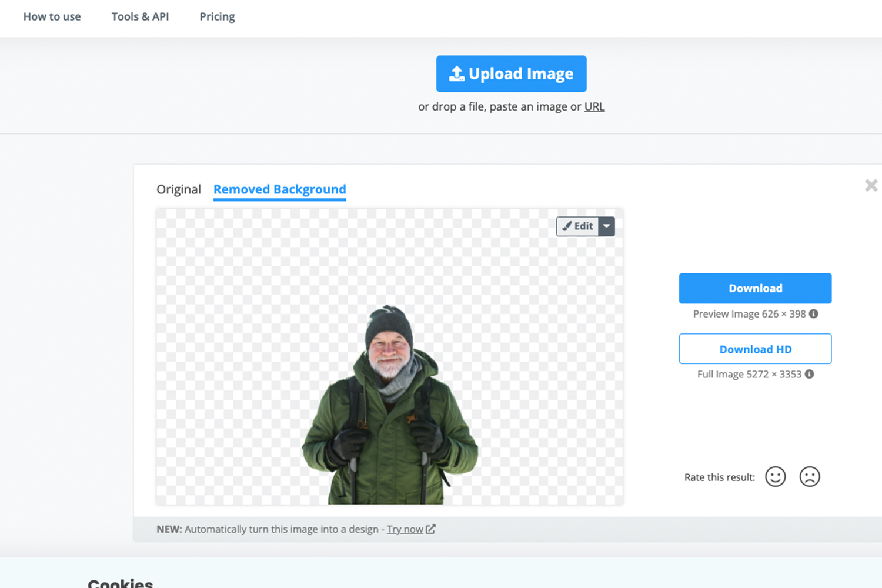
Task: Click the Download button
Action: click(755, 288)
